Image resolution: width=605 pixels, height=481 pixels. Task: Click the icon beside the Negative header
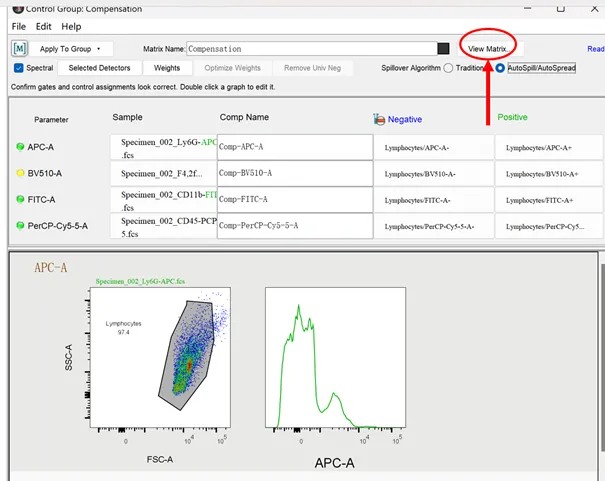(x=380, y=119)
